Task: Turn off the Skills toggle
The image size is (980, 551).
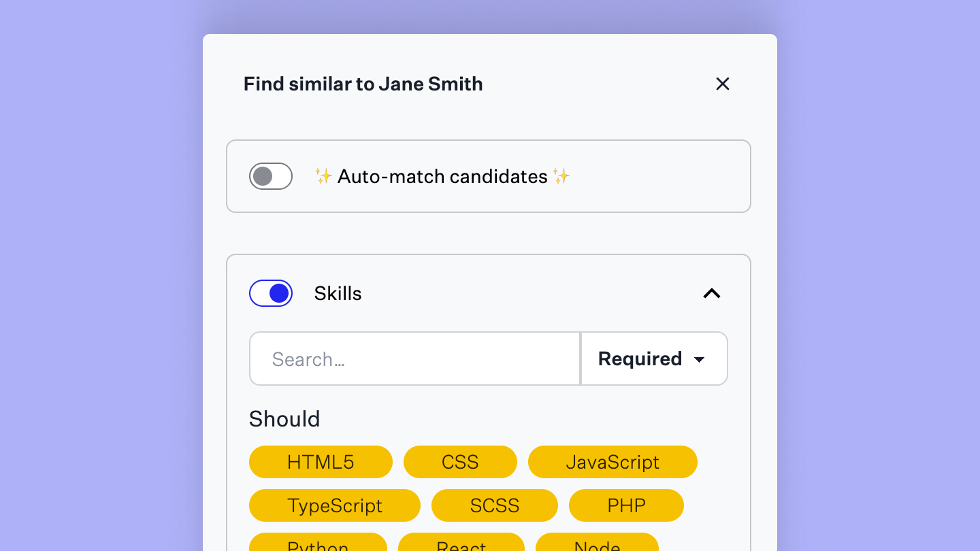Action: point(271,293)
